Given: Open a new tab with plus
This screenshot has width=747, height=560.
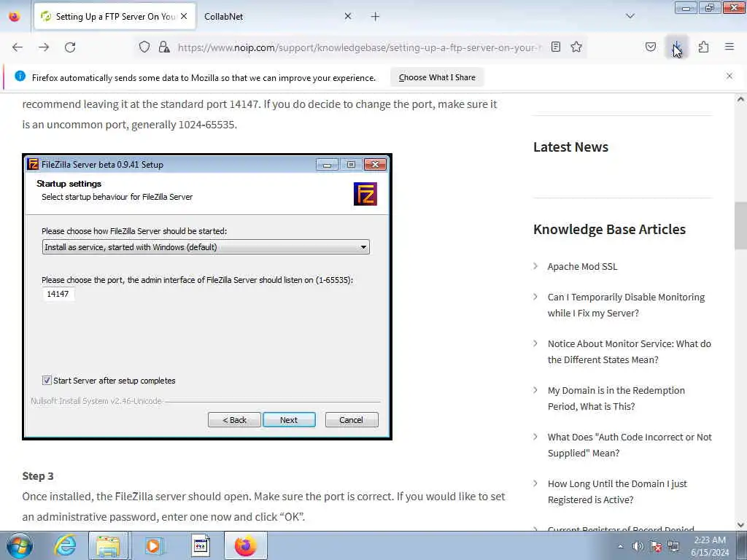Looking at the screenshot, I should click(376, 17).
